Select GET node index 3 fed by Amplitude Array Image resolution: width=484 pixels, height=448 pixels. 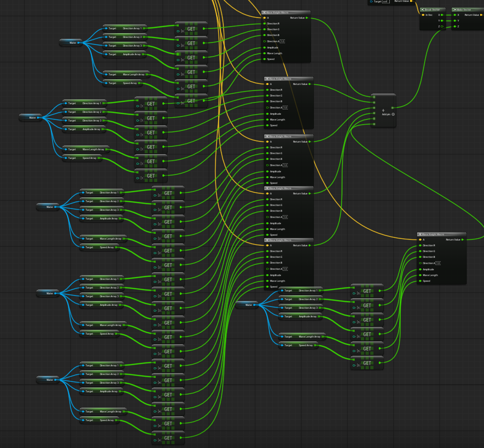tap(168, 323)
